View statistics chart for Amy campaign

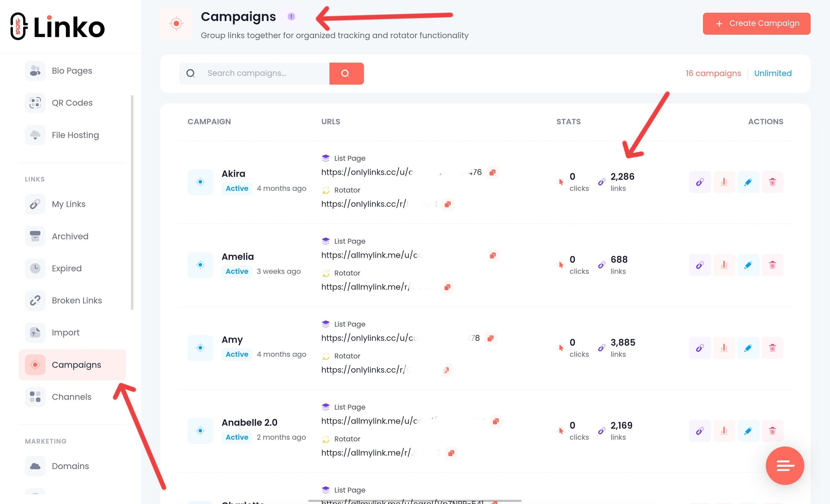[724, 348]
